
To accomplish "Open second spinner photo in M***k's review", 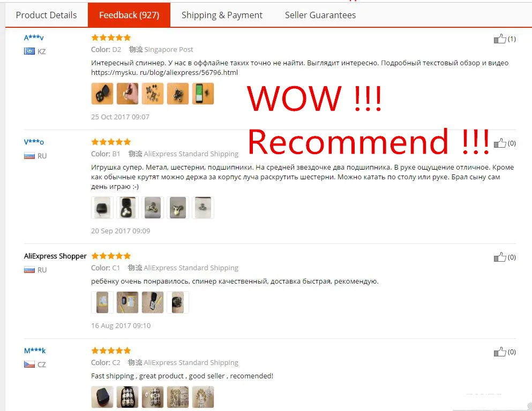I will (153, 397).
